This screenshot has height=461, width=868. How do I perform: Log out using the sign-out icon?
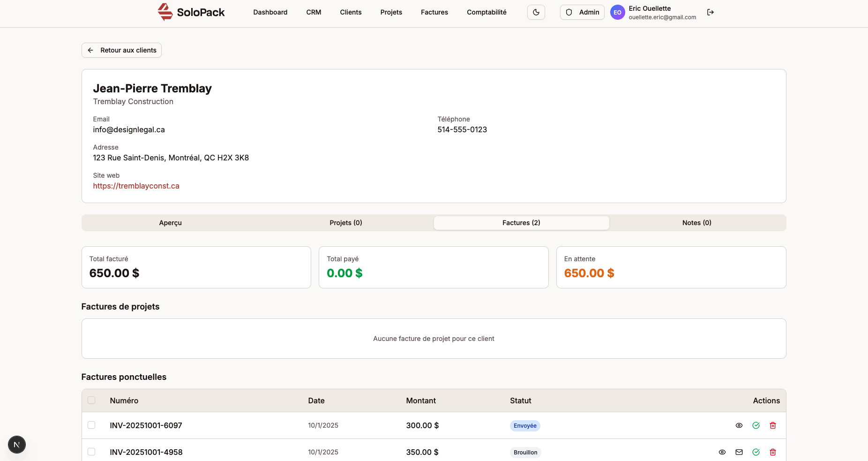pos(710,12)
